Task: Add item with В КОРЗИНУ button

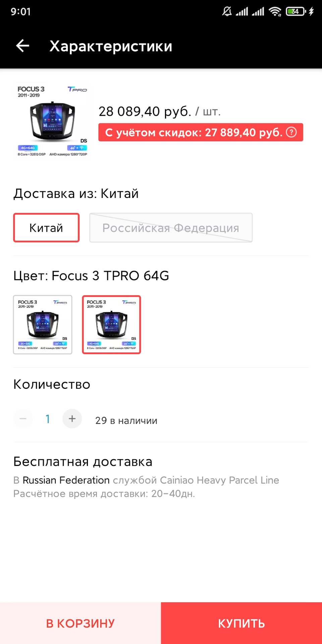Action: coord(80,623)
